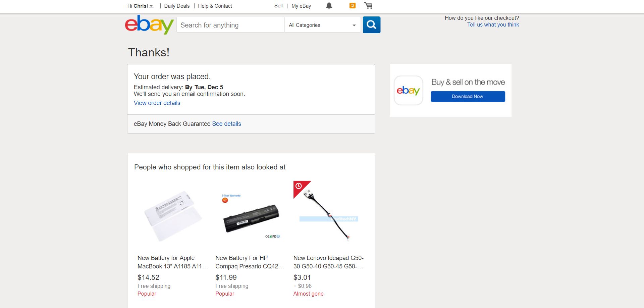The height and width of the screenshot is (308, 644).
Task: Click the orange notification count badge
Action: click(x=352, y=5)
